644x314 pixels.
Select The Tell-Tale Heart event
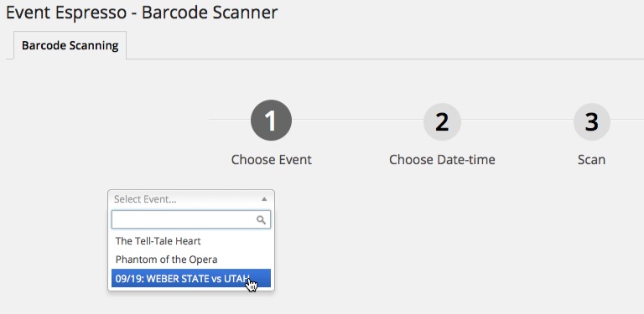click(191, 240)
